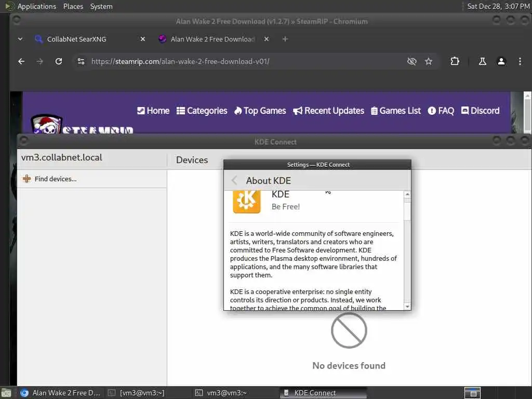Image resolution: width=532 pixels, height=399 pixels.
Task: Open the Applications menu
Action: coord(37,6)
